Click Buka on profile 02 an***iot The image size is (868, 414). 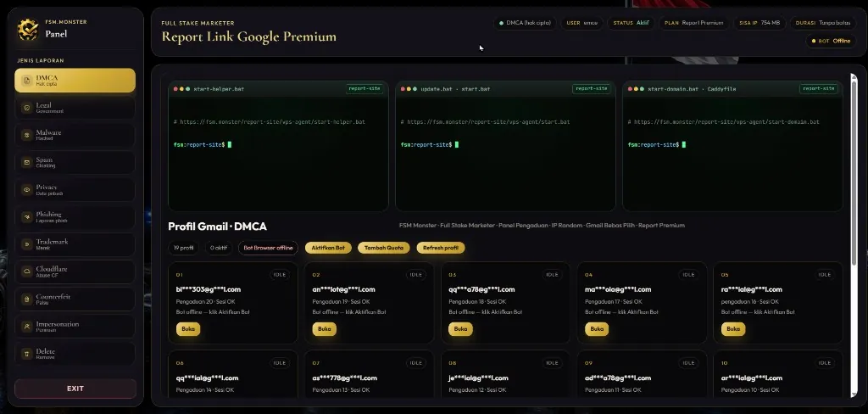pos(325,328)
